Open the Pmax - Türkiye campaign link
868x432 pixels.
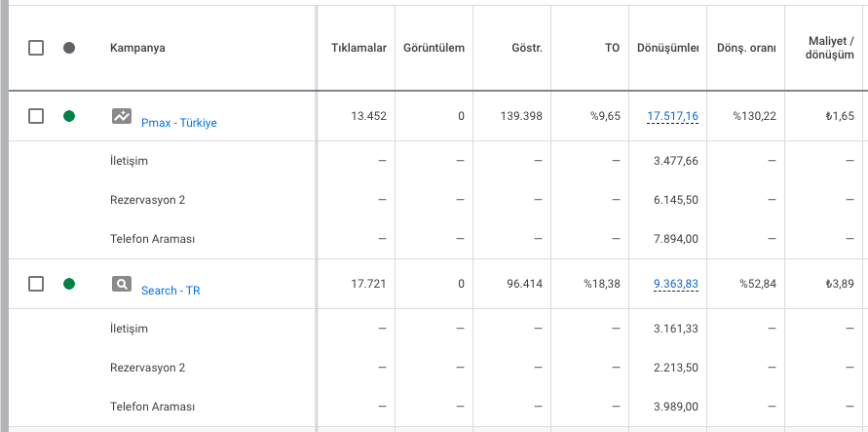click(x=179, y=123)
